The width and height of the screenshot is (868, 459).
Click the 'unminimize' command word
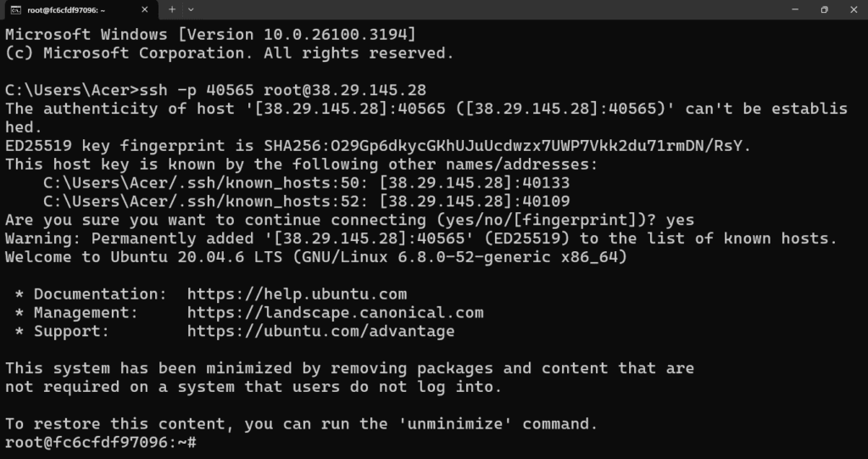point(455,424)
